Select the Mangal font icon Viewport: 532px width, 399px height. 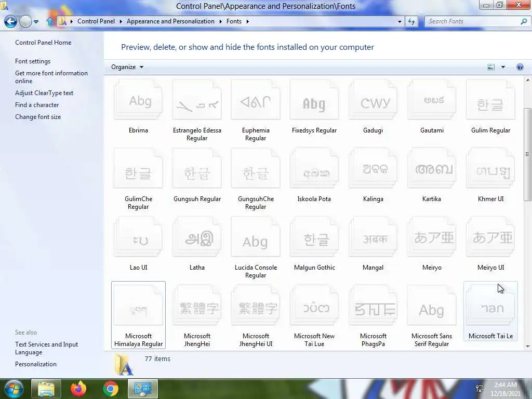pos(373,237)
